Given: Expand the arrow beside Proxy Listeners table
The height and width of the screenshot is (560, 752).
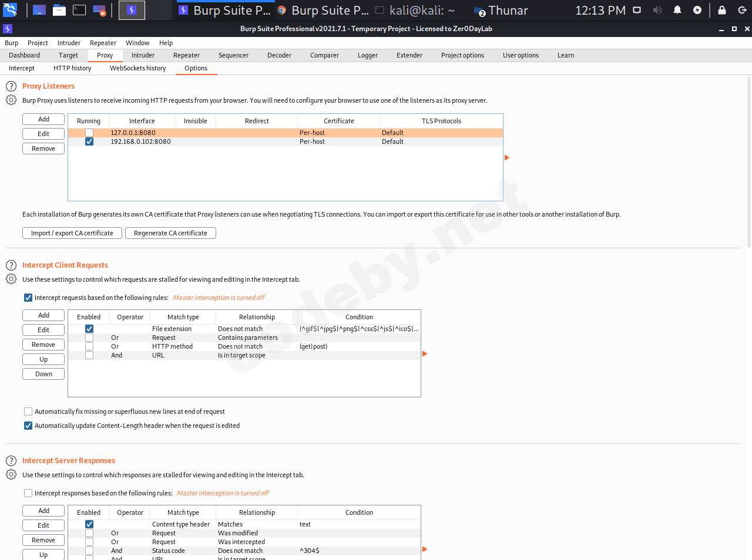Looking at the screenshot, I should (507, 157).
